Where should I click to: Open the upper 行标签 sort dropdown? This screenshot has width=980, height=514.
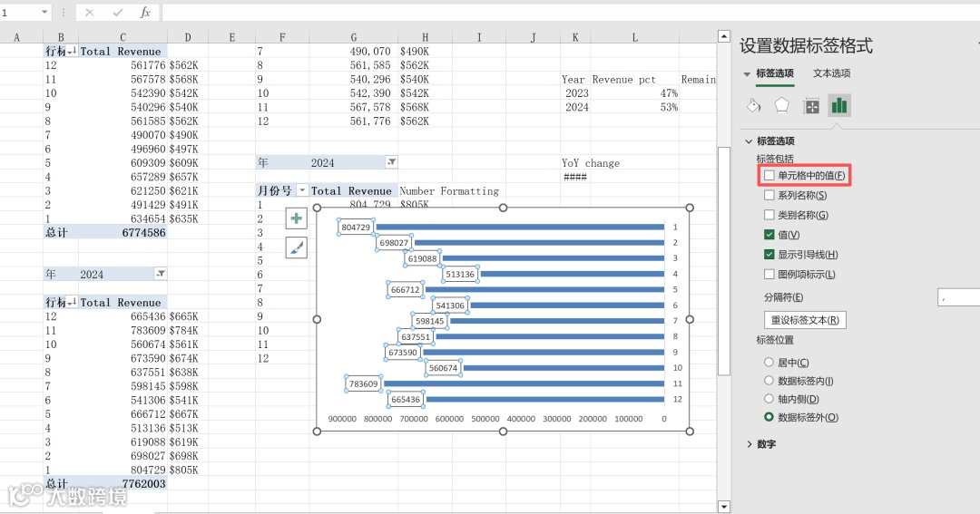72,51
